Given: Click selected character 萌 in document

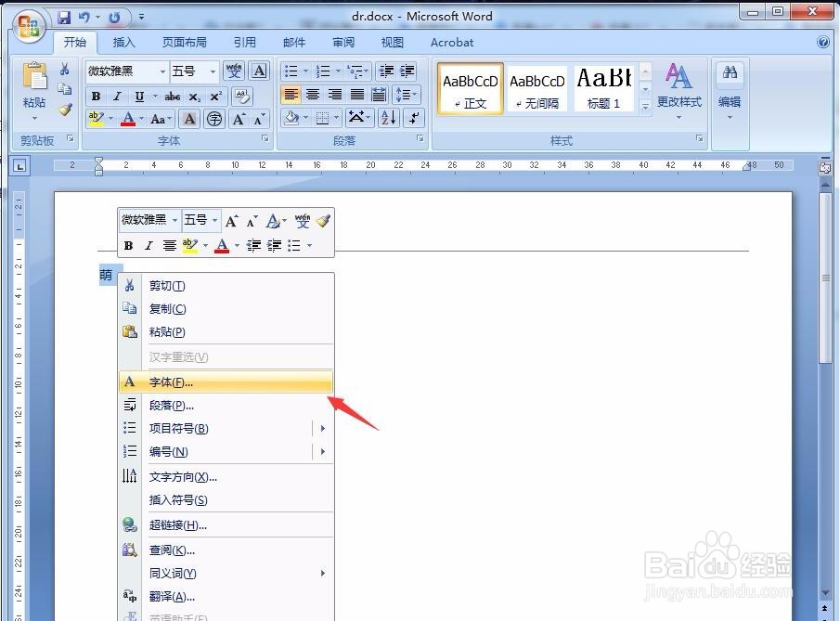Looking at the screenshot, I should [x=106, y=275].
